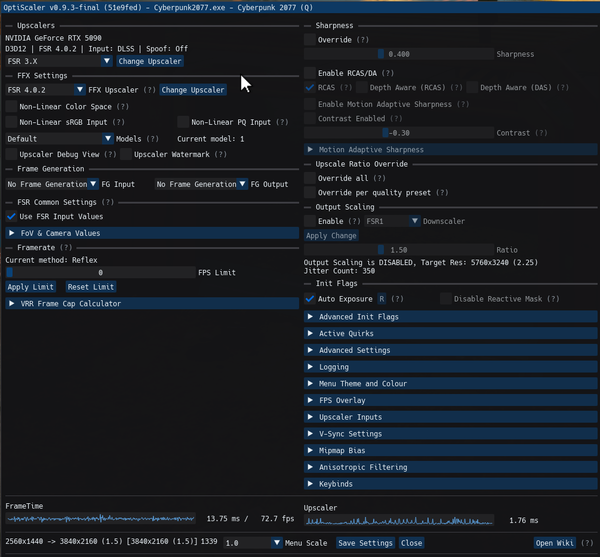Expand the Advanced Settings section
The image size is (600, 557).
(x=451, y=350)
